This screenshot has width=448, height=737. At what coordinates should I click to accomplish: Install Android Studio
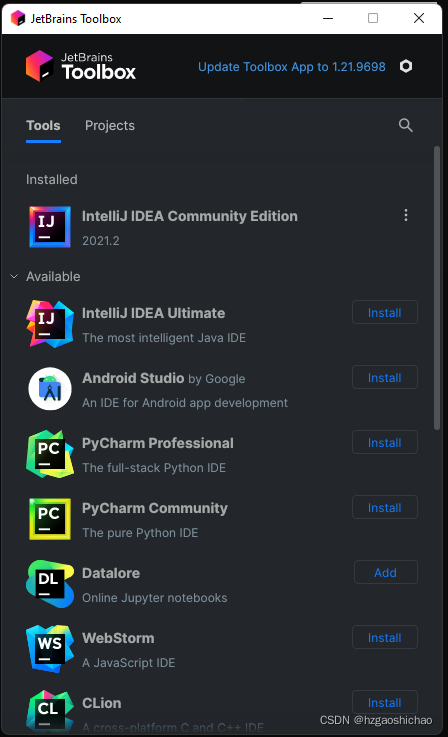385,377
